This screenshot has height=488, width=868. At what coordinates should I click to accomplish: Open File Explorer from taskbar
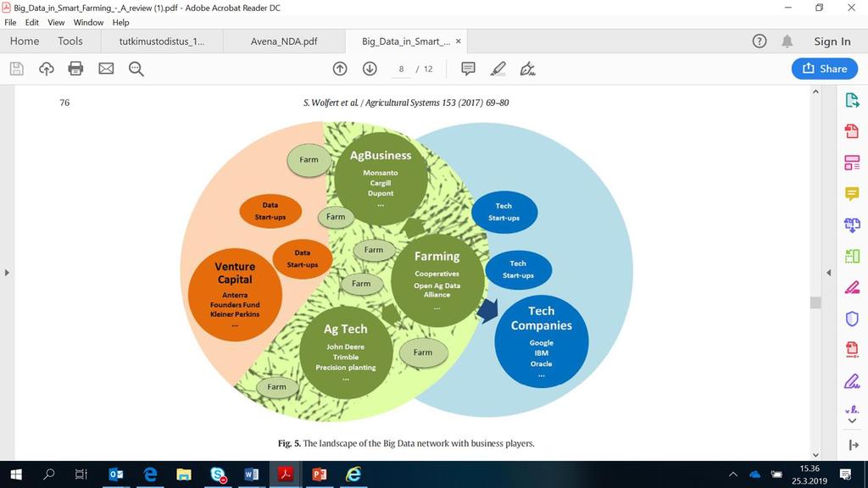(x=184, y=474)
